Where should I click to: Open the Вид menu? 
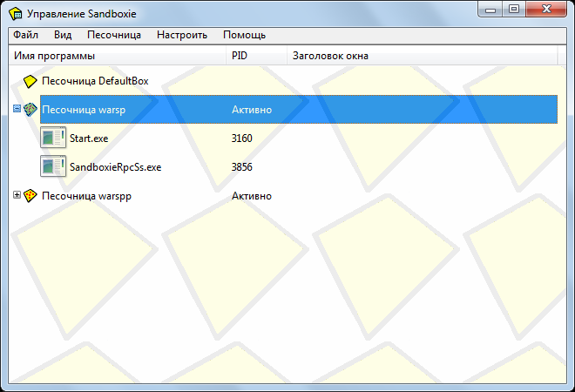(63, 35)
